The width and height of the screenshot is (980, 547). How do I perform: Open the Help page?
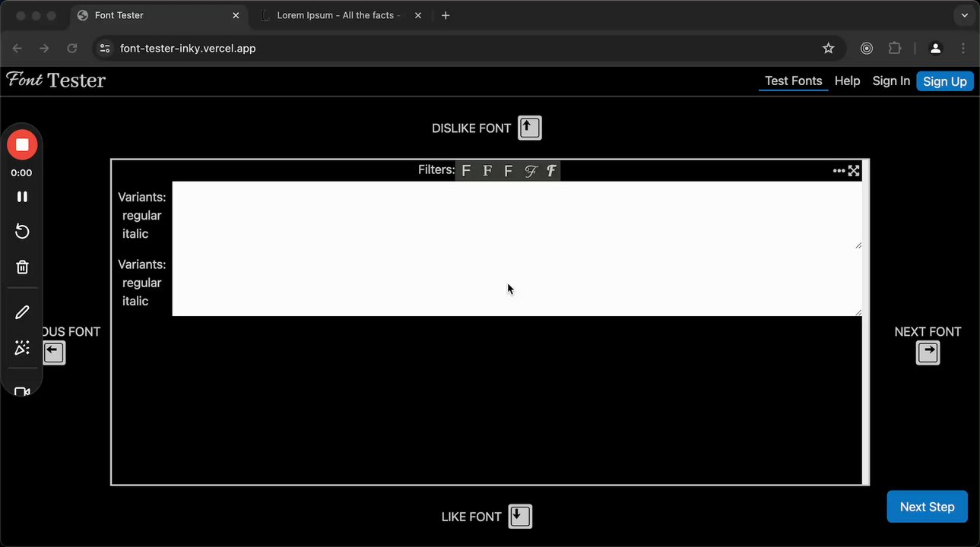click(847, 81)
